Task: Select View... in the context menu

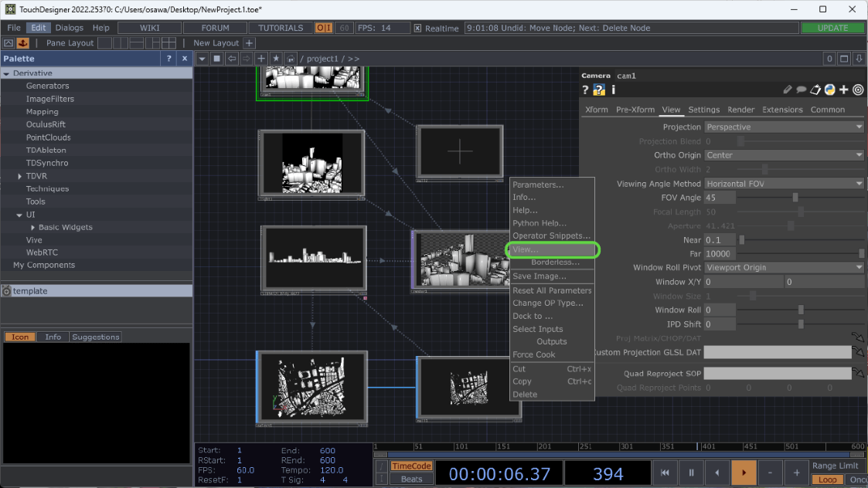Action: [553, 249]
